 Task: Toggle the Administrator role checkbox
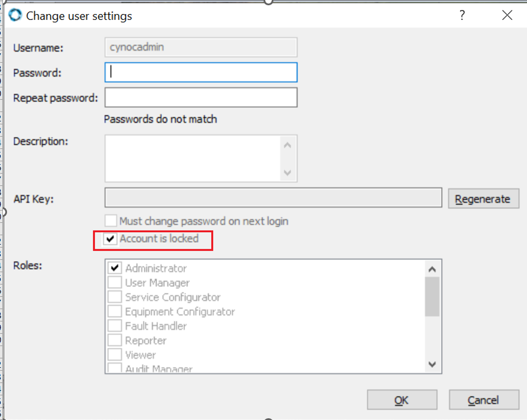(114, 268)
